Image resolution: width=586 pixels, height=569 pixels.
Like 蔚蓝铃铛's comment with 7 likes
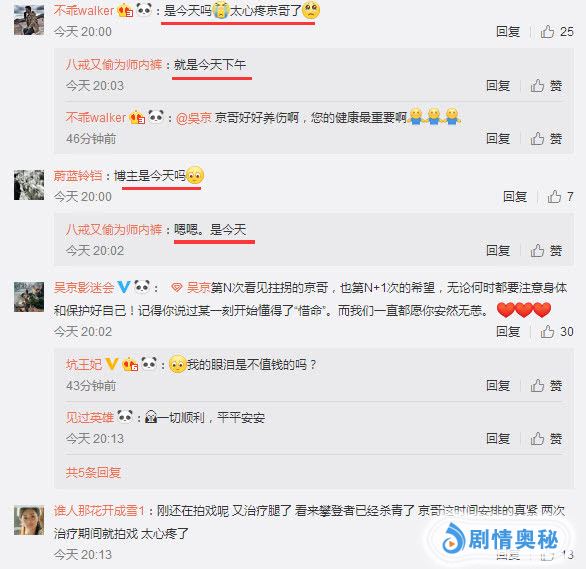pyautogui.click(x=560, y=197)
